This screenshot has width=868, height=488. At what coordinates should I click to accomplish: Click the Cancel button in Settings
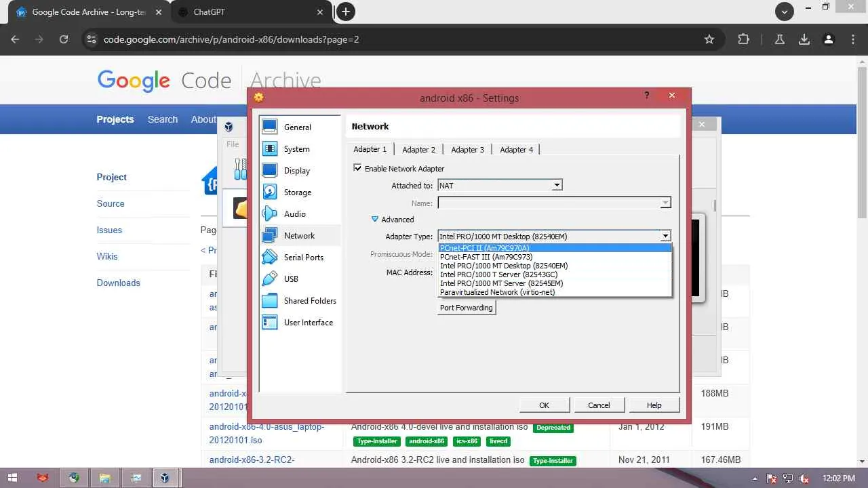tap(599, 405)
